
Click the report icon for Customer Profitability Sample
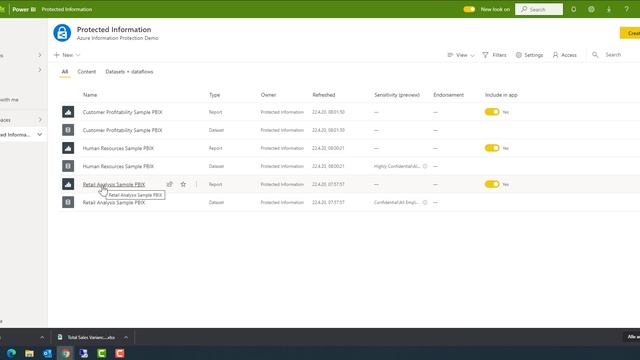click(x=68, y=112)
